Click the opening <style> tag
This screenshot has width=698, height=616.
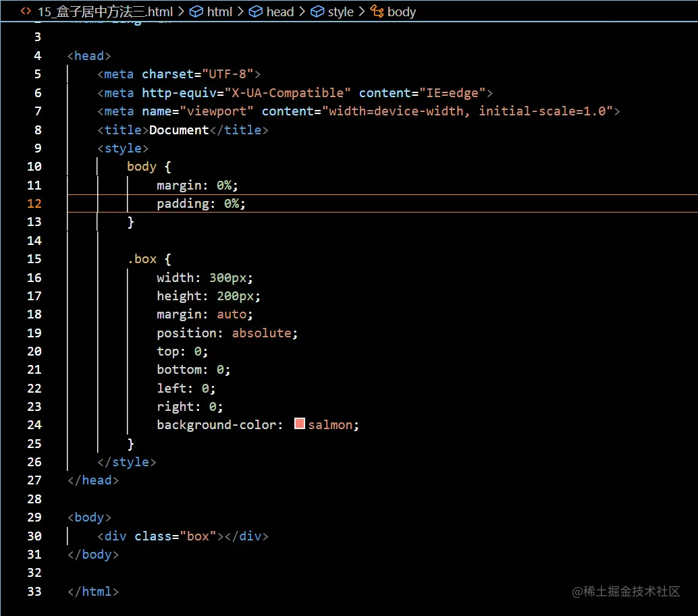tap(123, 148)
